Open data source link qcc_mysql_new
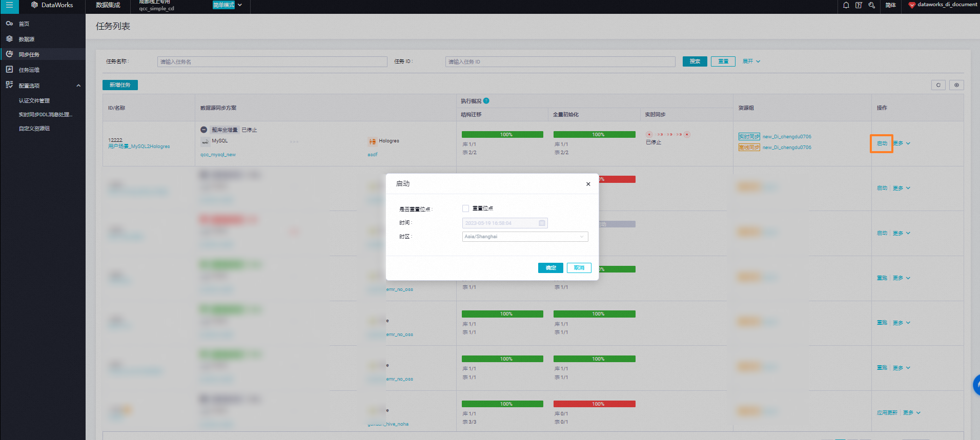980x440 pixels. pyautogui.click(x=218, y=155)
